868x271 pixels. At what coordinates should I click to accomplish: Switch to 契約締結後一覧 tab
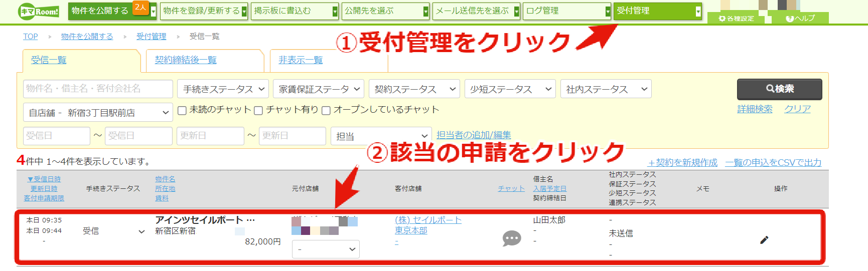click(186, 60)
